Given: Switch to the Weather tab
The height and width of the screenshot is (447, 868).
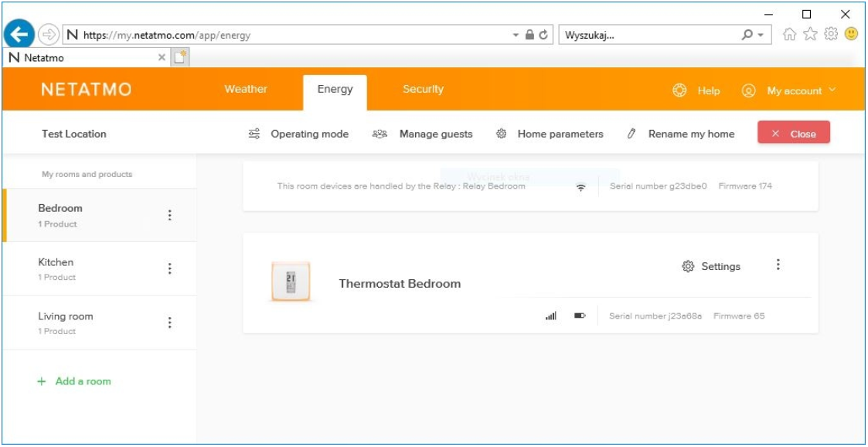Looking at the screenshot, I should (x=246, y=89).
